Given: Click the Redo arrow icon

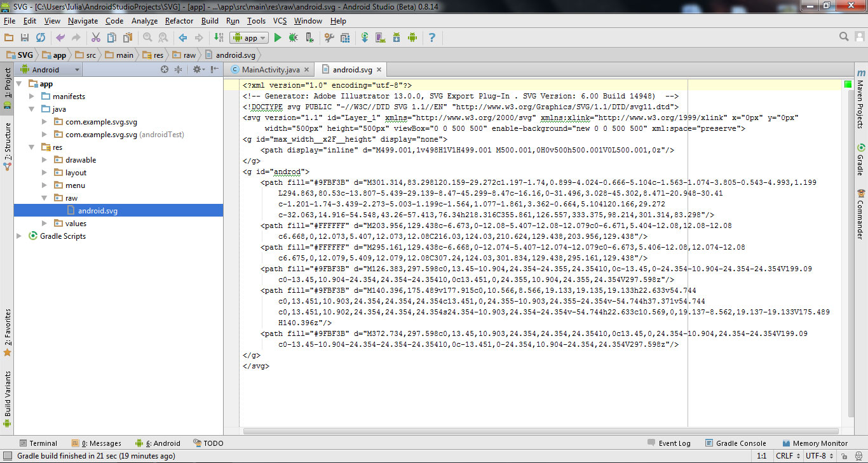Looking at the screenshot, I should click(x=76, y=38).
